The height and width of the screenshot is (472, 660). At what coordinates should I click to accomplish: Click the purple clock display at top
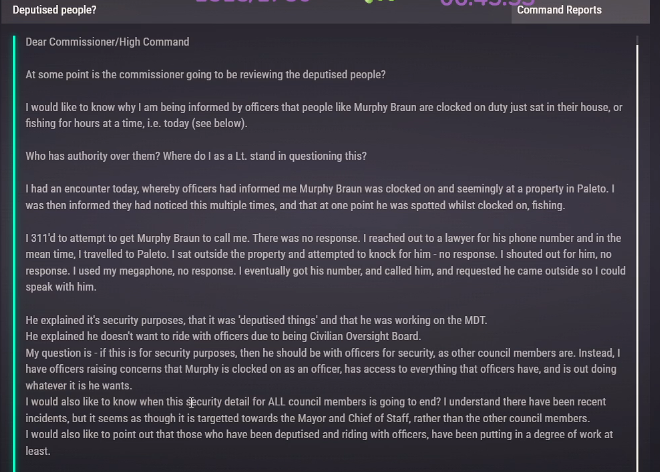[487, 3]
